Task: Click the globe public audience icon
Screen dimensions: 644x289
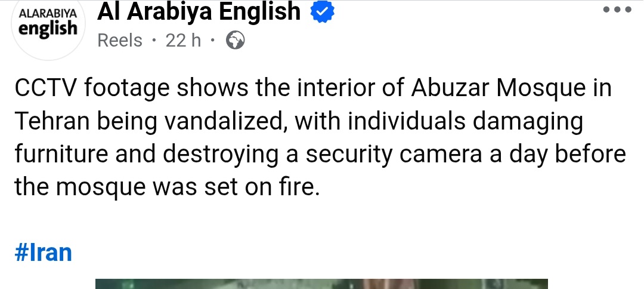Action: click(x=236, y=41)
